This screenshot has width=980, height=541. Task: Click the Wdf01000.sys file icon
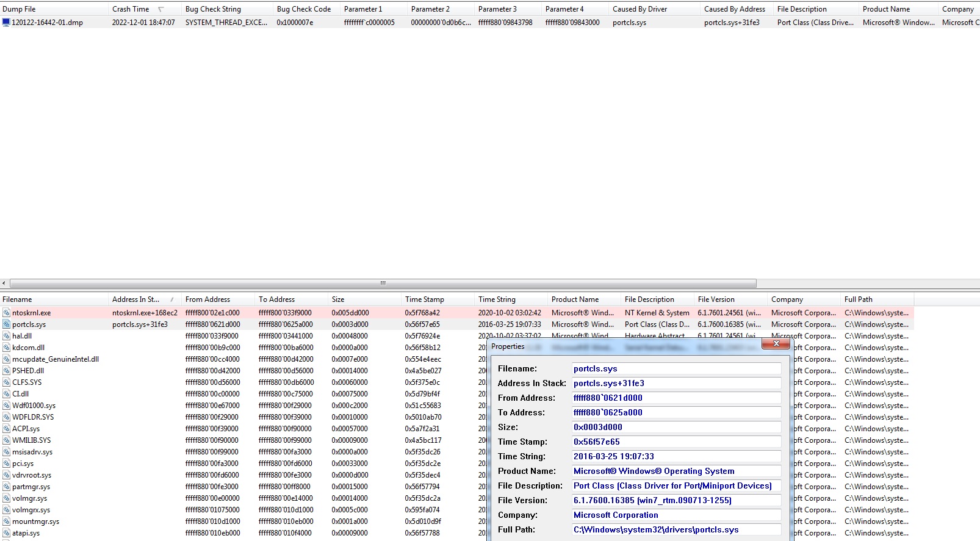coord(6,406)
